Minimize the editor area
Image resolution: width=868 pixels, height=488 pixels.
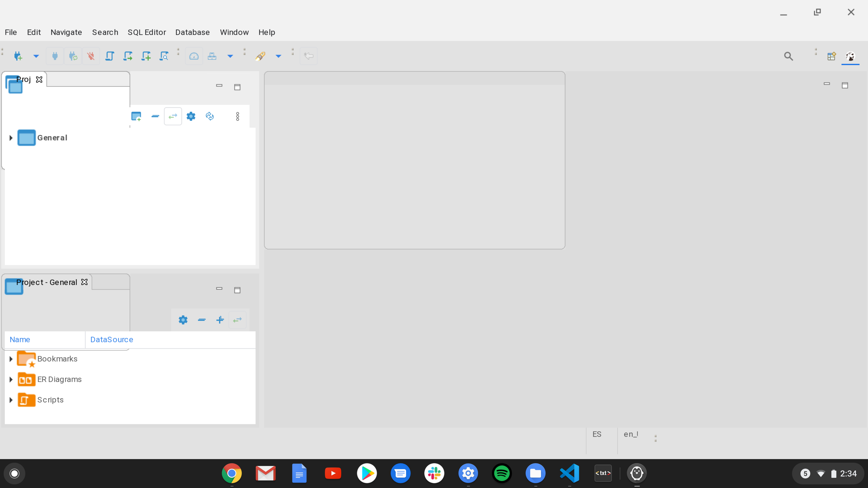tap(827, 84)
